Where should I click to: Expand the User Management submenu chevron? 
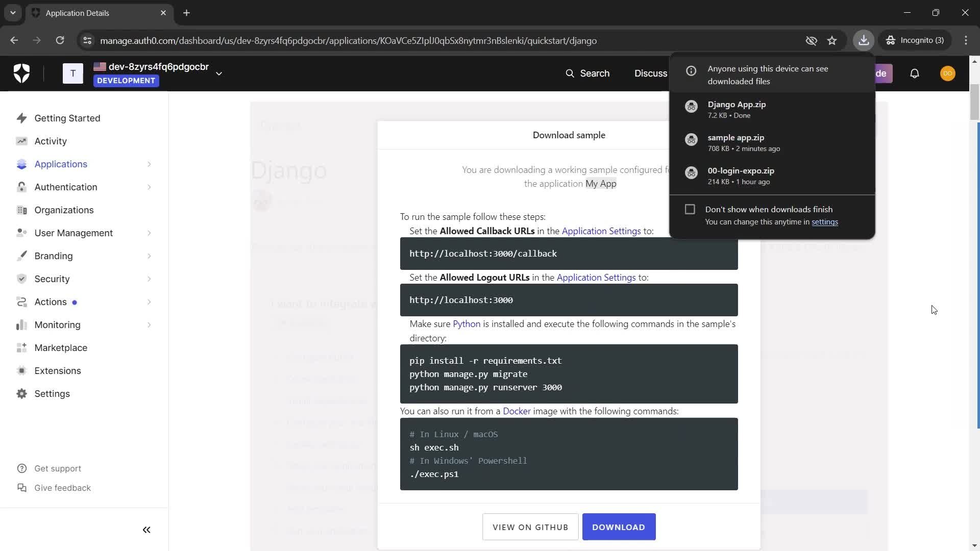pos(149,233)
